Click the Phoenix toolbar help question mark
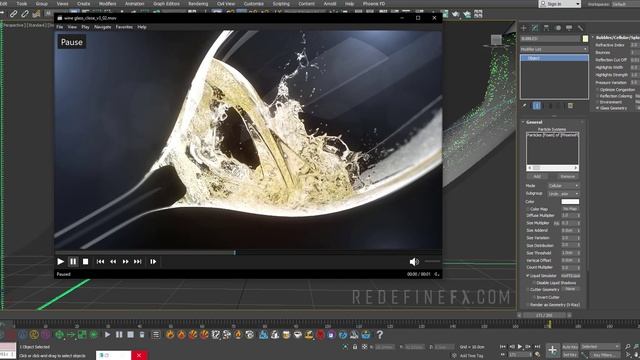This screenshot has height=360, width=640. pos(380,335)
